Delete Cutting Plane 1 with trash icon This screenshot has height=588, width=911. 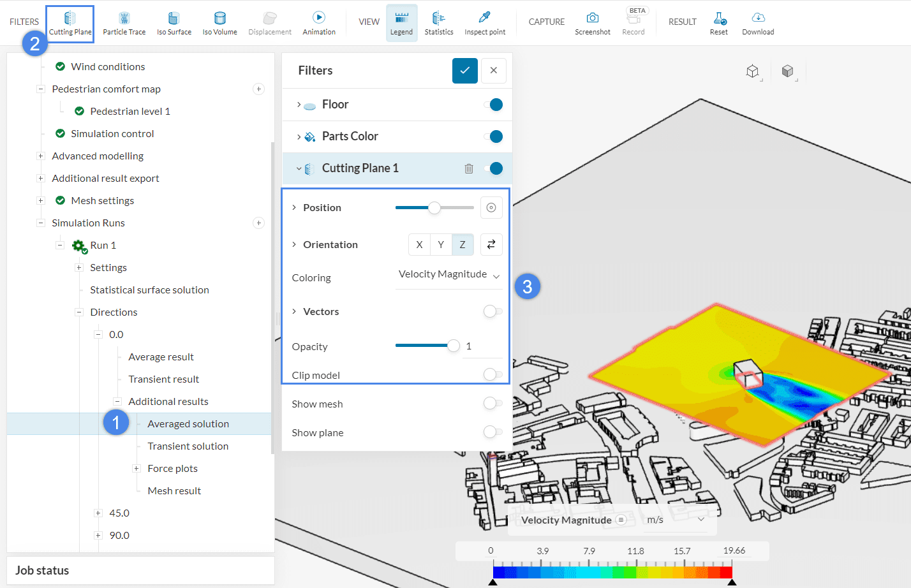469,168
